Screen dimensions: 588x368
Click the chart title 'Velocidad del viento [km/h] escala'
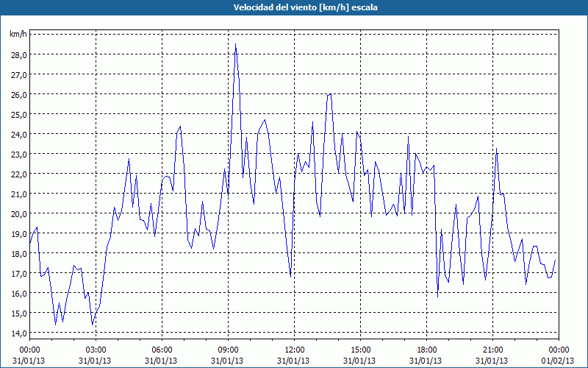[x=305, y=7]
